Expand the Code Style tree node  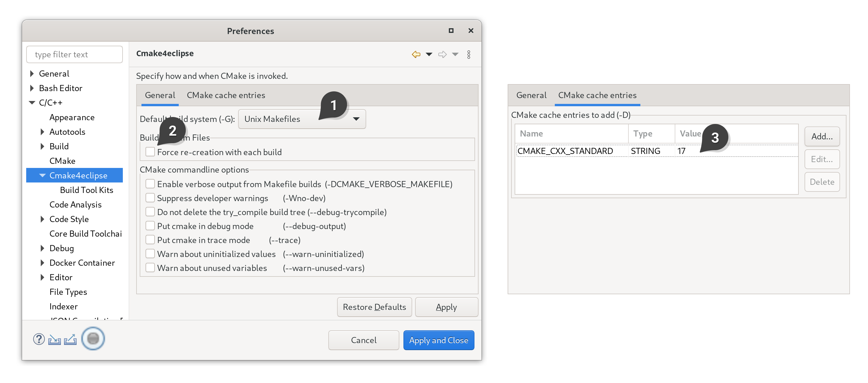42,219
